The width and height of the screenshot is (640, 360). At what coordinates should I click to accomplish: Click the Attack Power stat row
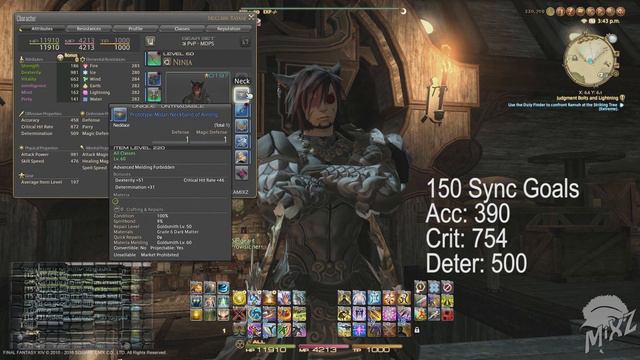(x=49, y=155)
